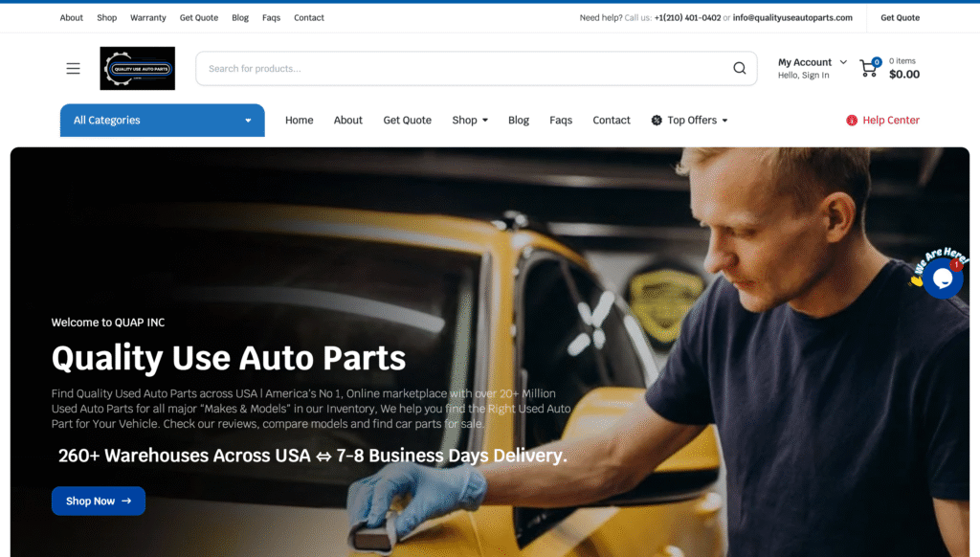Click the Hello, Sign In link

tap(804, 75)
